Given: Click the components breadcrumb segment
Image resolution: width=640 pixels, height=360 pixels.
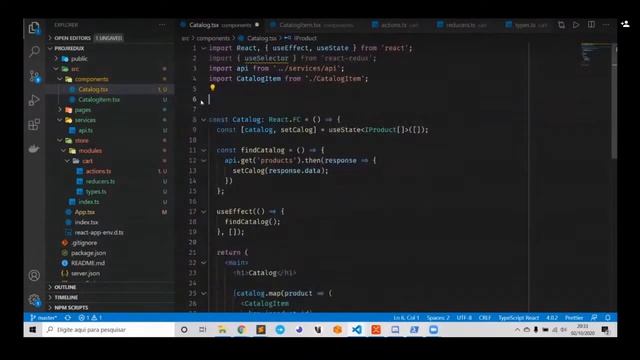Looking at the screenshot, I should (x=213, y=38).
